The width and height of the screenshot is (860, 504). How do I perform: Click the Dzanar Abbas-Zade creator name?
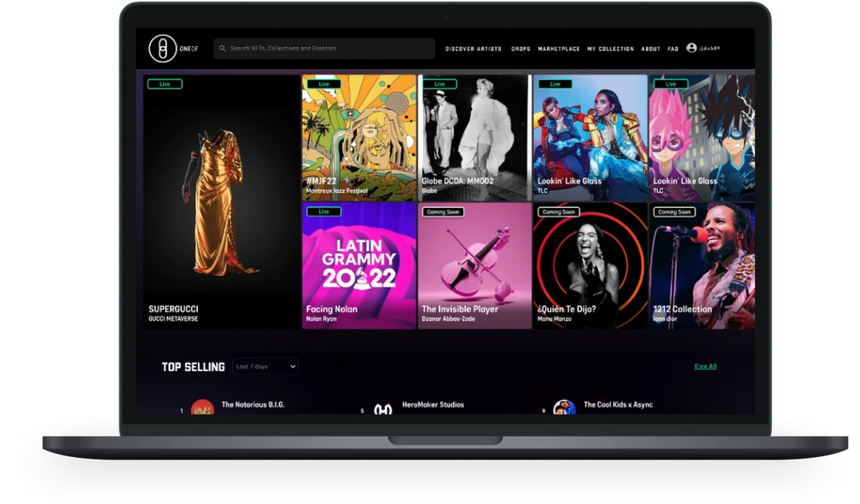[448, 319]
